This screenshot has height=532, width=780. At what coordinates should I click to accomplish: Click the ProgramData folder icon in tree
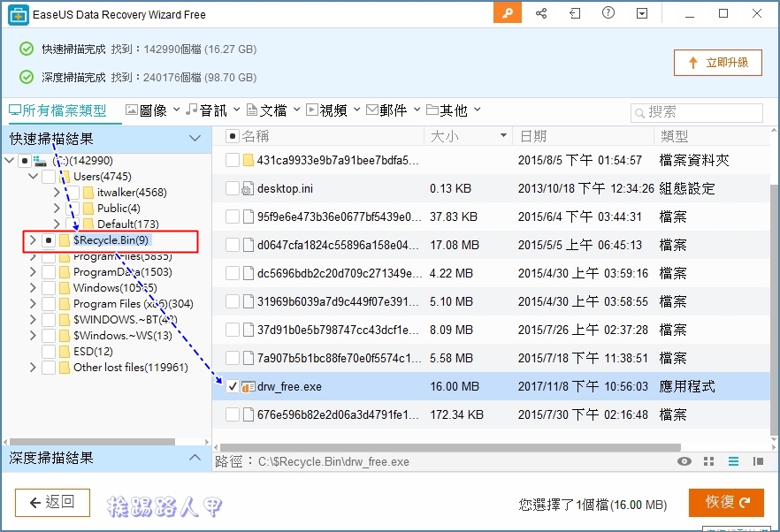[65, 272]
